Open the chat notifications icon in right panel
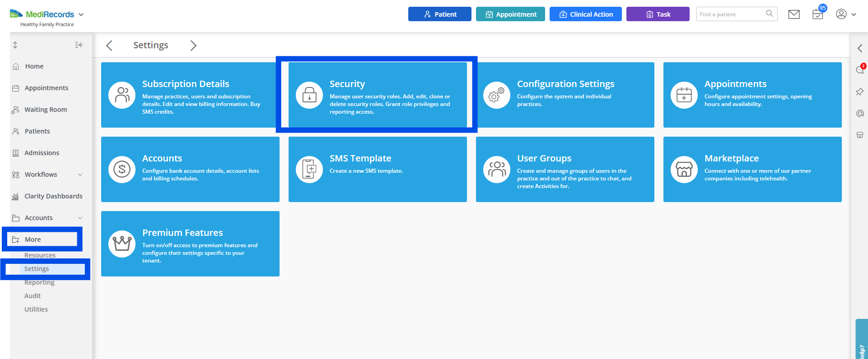868x359 pixels. (860, 70)
